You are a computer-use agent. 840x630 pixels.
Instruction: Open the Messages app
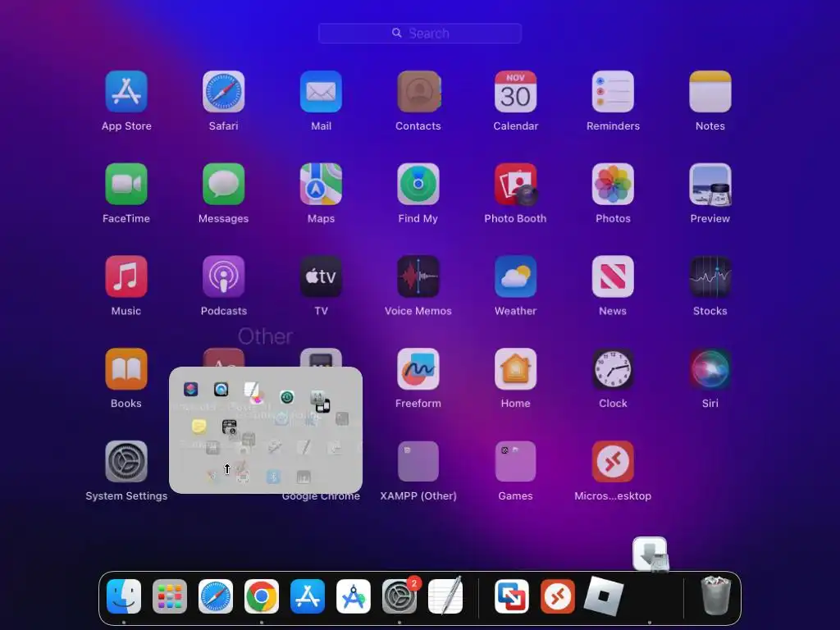tap(223, 185)
